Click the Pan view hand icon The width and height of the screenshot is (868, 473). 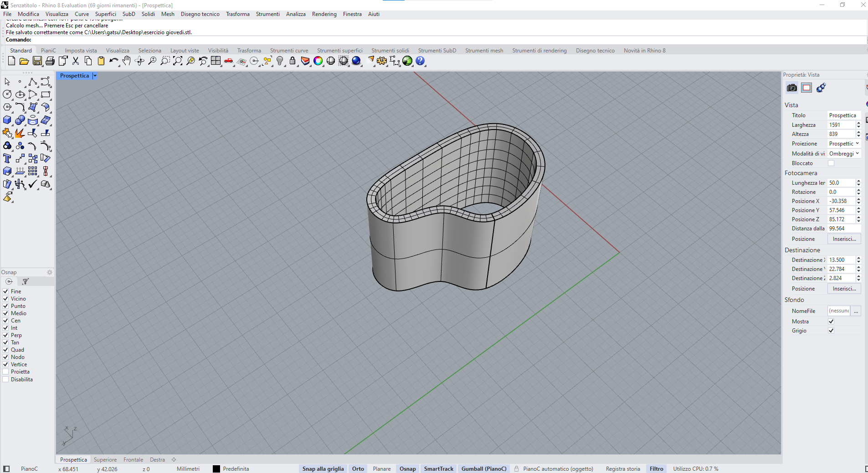pyautogui.click(x=126, y=61)
